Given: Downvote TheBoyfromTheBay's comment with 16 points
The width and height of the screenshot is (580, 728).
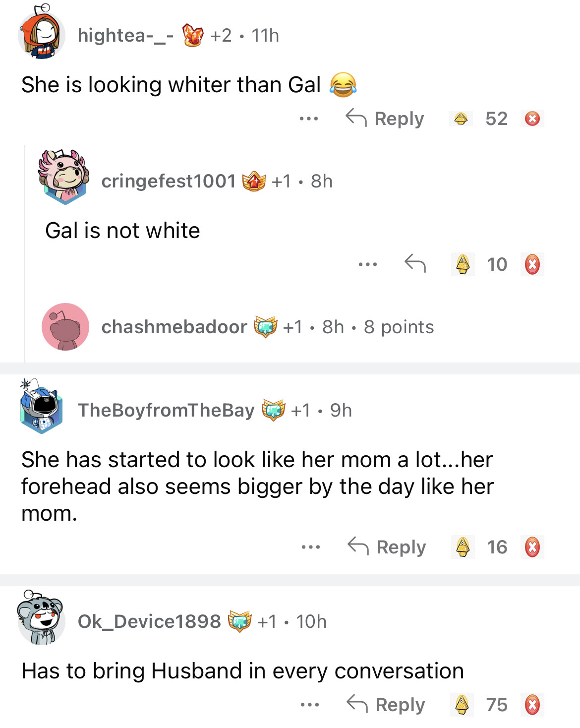Looking at the screenshot, I should [x=532, y=547].
